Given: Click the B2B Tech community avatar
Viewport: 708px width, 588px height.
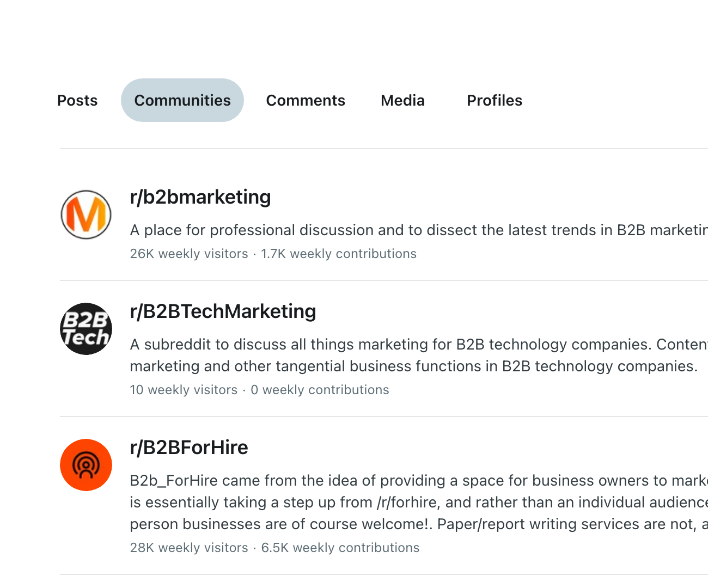Looking at the screenshot, I should click(x=86, y=329).
